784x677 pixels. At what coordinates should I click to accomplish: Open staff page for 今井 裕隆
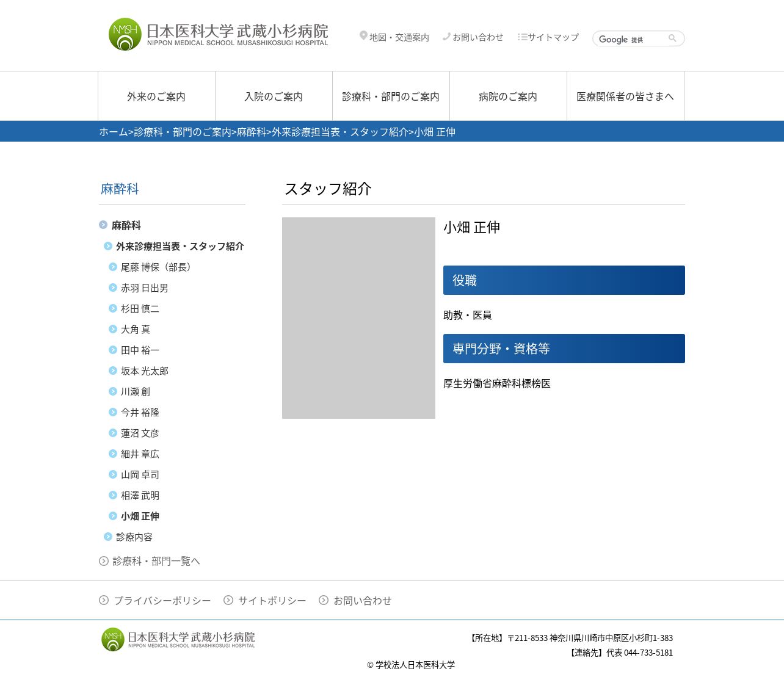140,412
